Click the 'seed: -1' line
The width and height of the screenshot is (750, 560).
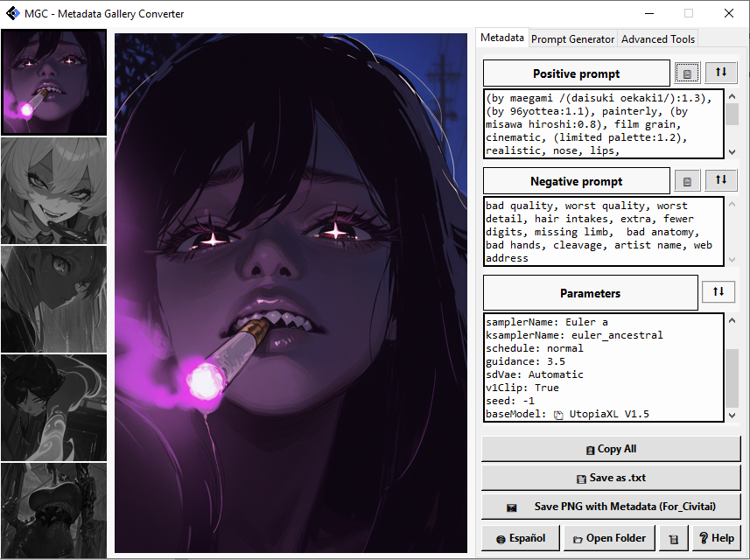click(510, 401)
